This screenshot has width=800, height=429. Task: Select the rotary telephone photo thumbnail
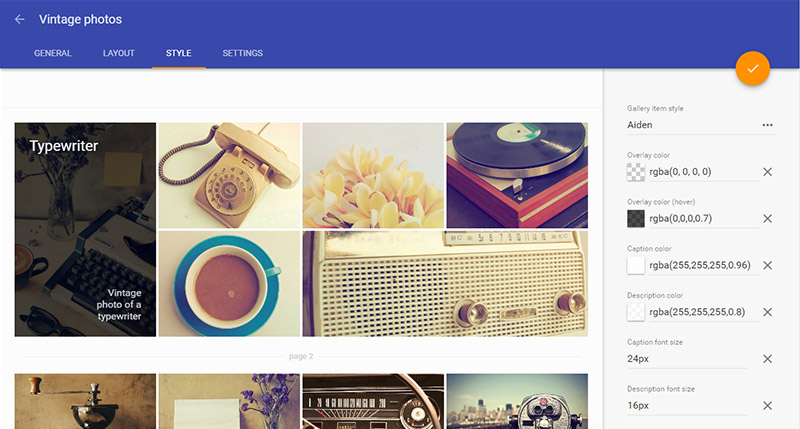pyautogui.click(x=229, y=175)
